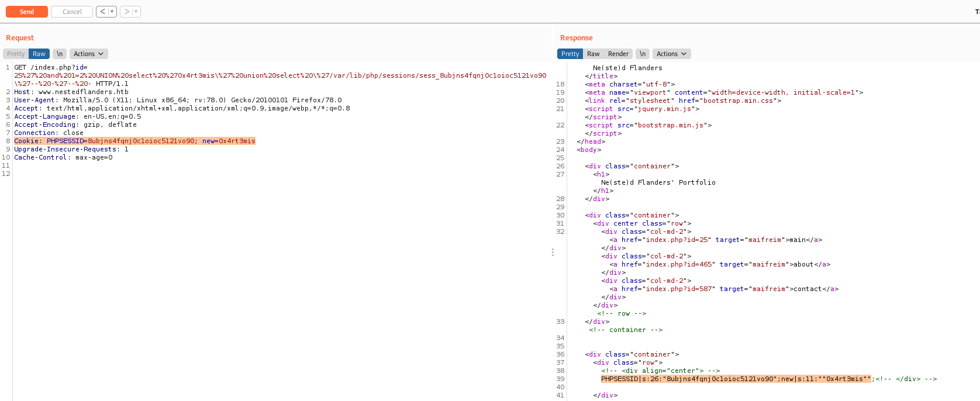This screenshot has height=401, width=980.
Task: Click the <!-- container --> comment line
Action: (626, 330)
